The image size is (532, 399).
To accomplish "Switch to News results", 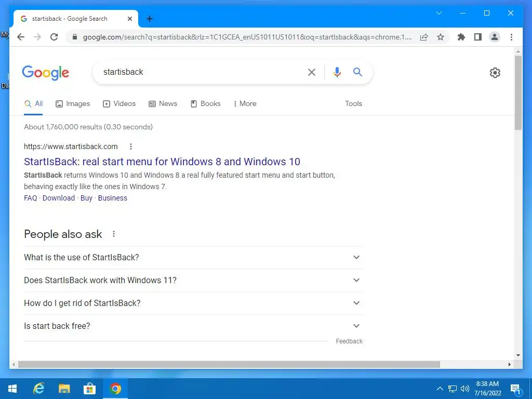I will coord(163,104).
